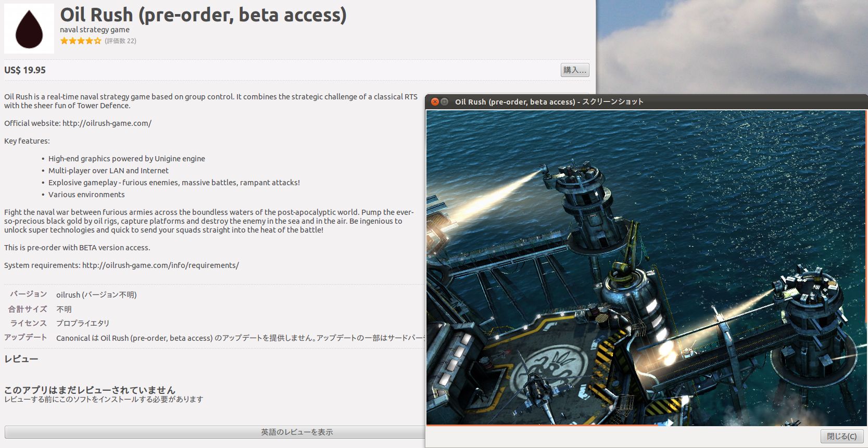Click the orange close button on screenshot window

coord(435,102)
